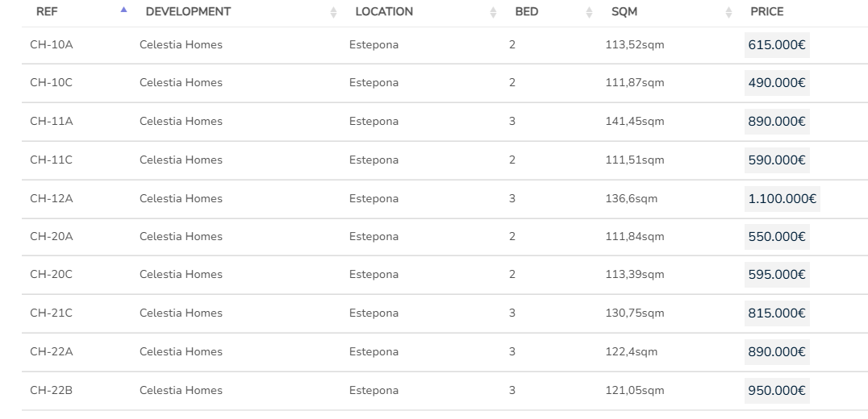
Task: Sort table by PRICE header
Action: tap(766, 12)
